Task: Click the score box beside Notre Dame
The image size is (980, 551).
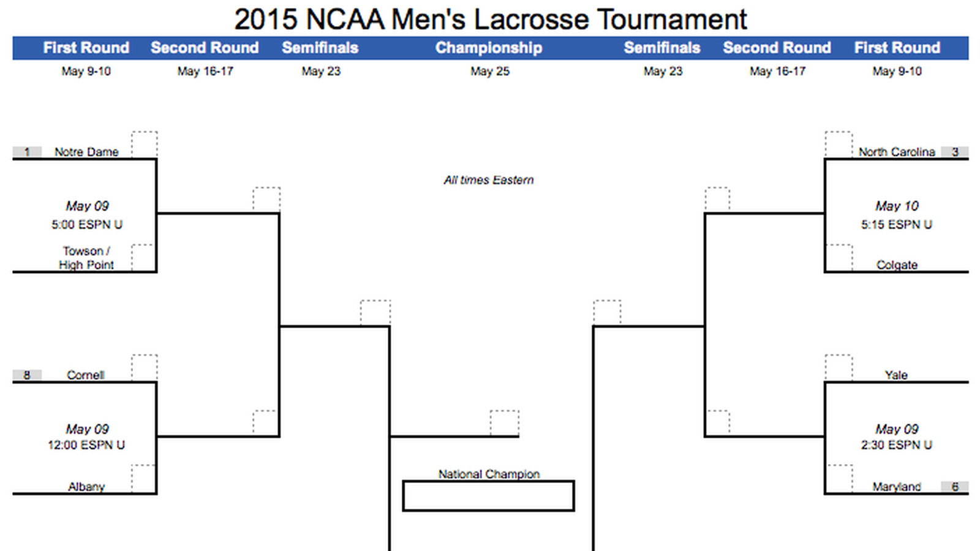Action: tap(145, 144)
